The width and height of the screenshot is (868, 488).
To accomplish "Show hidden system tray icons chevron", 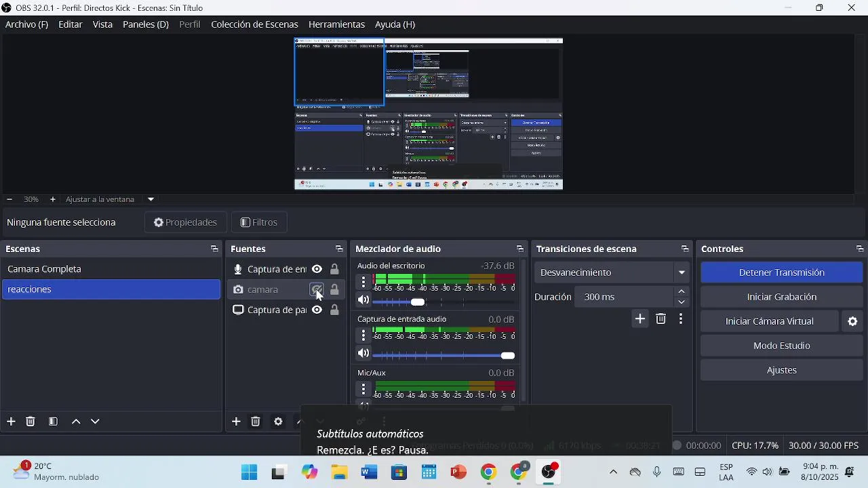I will [614, 472].
